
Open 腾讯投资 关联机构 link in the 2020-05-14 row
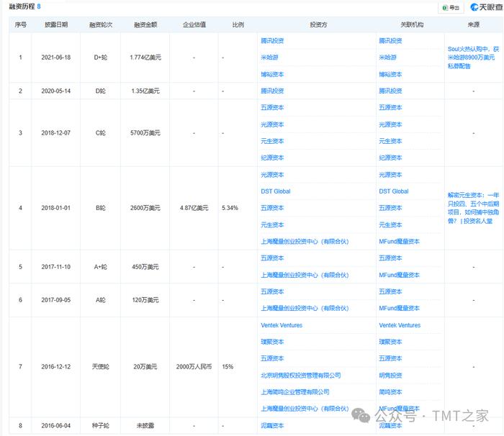(390, 91)
